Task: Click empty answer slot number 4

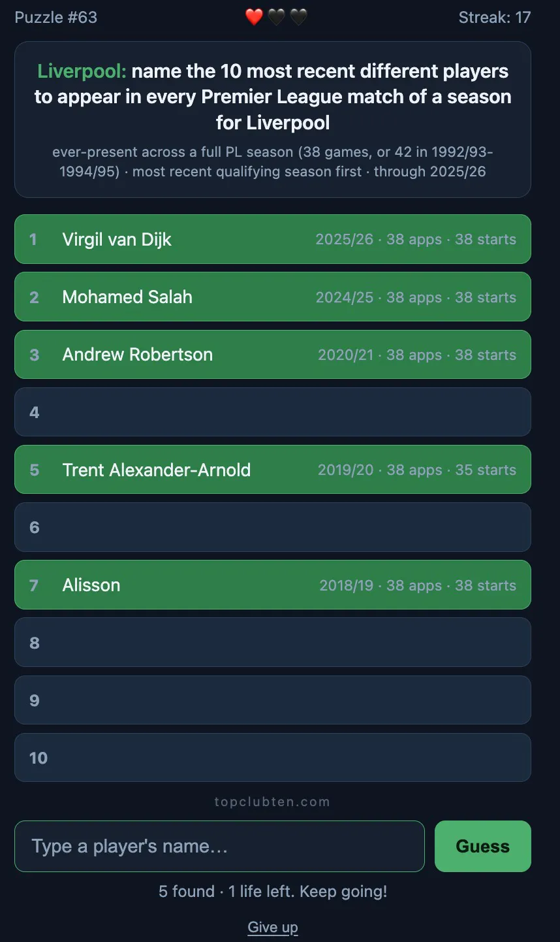Action: 273,412
